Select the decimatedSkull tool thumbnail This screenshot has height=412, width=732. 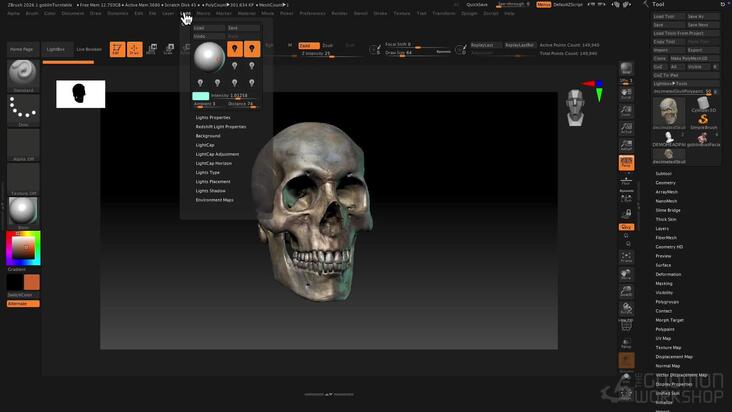[x=669, y=112]
